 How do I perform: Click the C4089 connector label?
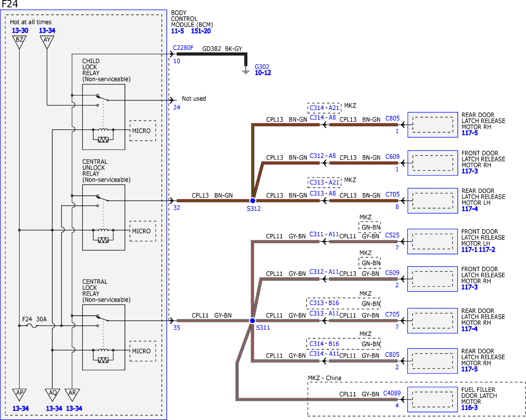pyautogui.click(x=392, y=393)
